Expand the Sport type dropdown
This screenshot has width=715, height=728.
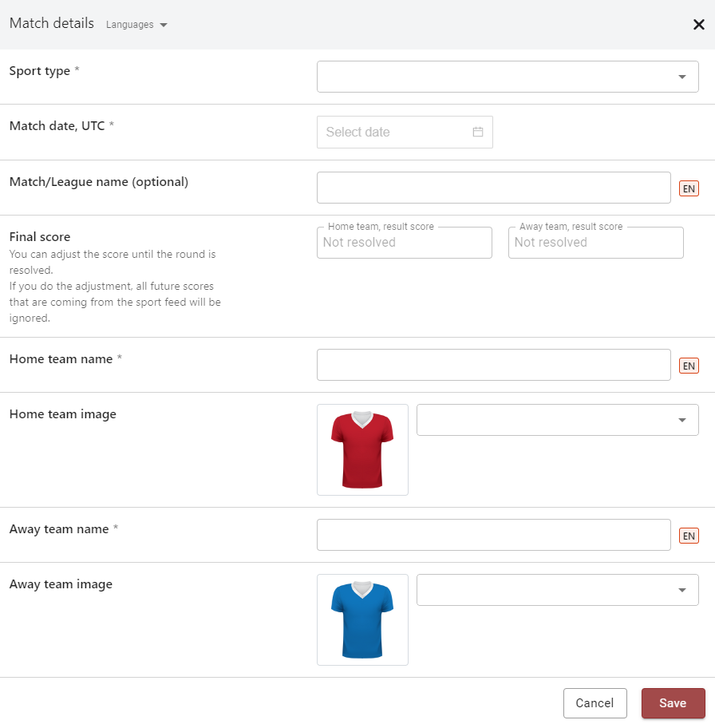point(507,77)
